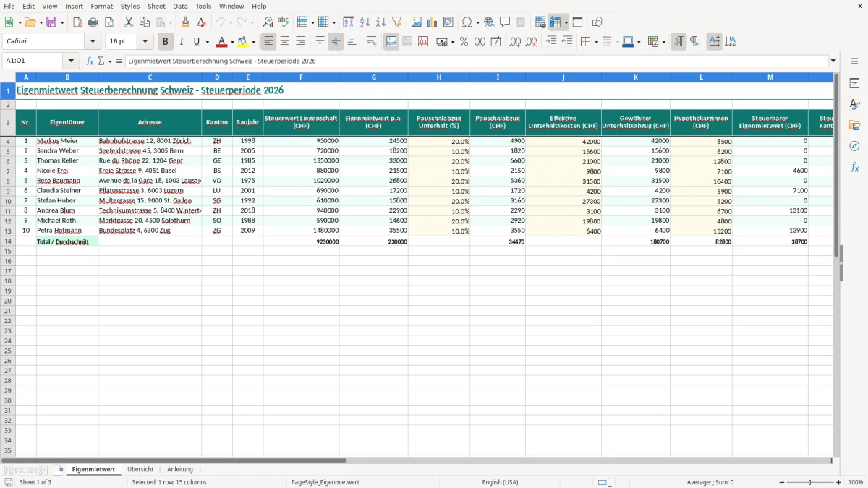Toggle Center Vertically alignment
This screenshot has height=488, width=868.
tap(336, 42)
